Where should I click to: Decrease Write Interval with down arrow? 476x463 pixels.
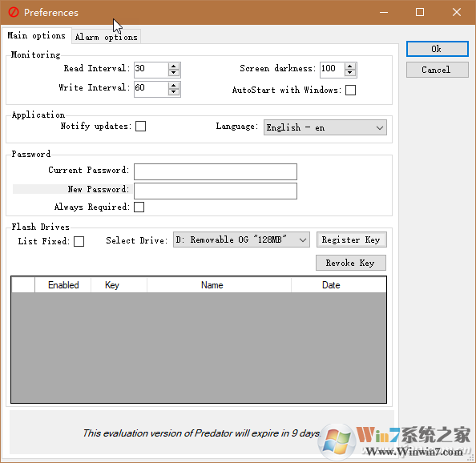[x=173, y=92]
